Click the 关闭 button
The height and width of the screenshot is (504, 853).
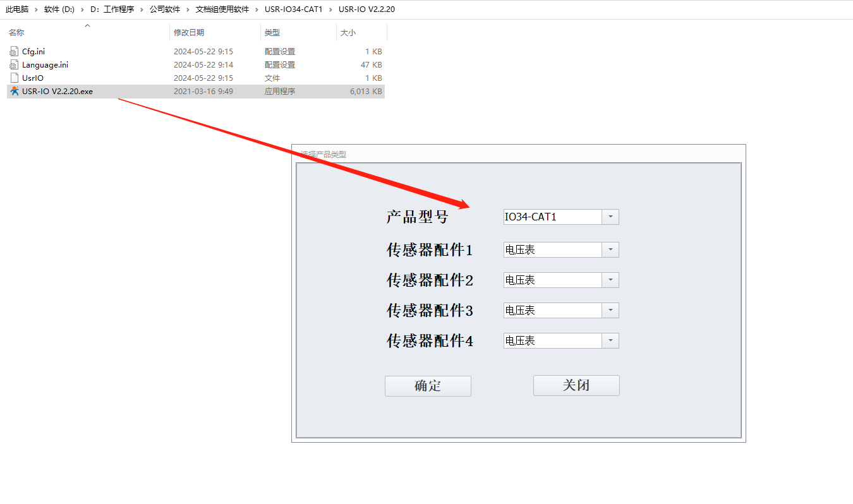[576, 385]
